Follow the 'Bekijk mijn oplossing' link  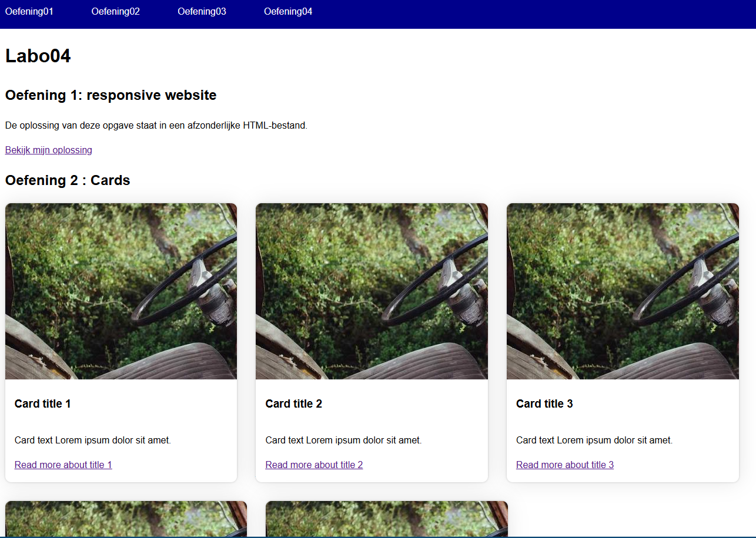pyautogui.click(x=48, y=150)
